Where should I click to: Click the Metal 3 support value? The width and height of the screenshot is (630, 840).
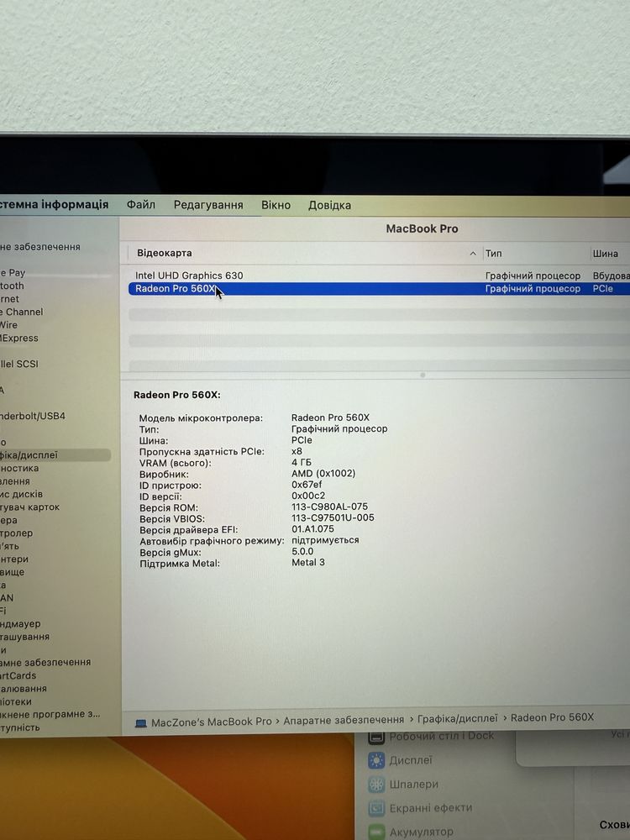[x=308, y=562]
